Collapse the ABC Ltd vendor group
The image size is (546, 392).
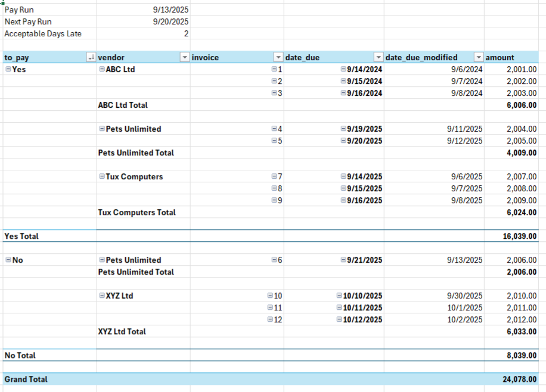click(x=102, y=69)
